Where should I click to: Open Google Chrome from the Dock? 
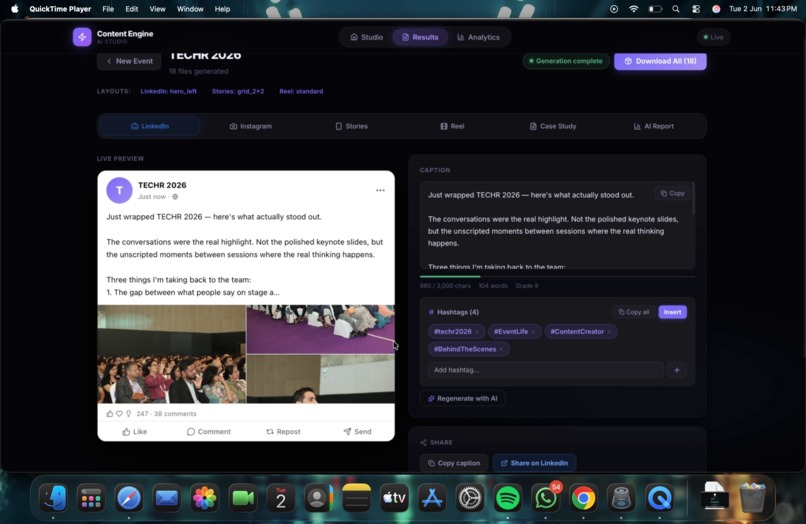(x=583, y=498)
